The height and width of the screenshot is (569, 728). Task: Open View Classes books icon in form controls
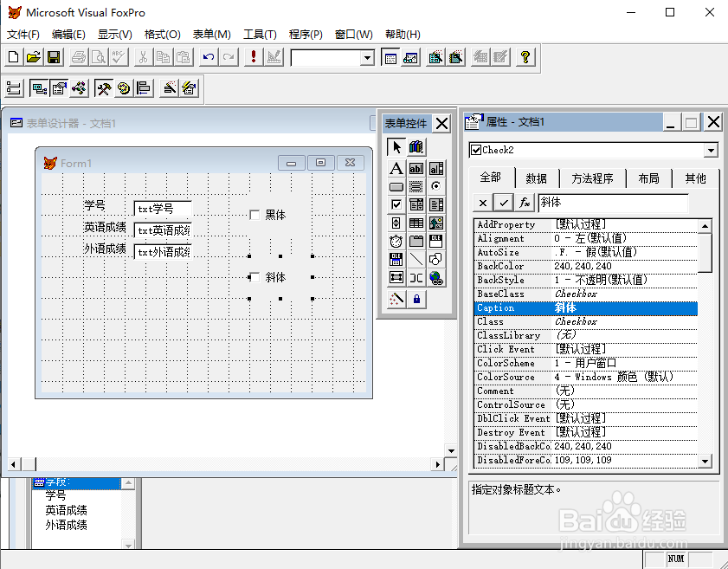(x=416, y=147)
